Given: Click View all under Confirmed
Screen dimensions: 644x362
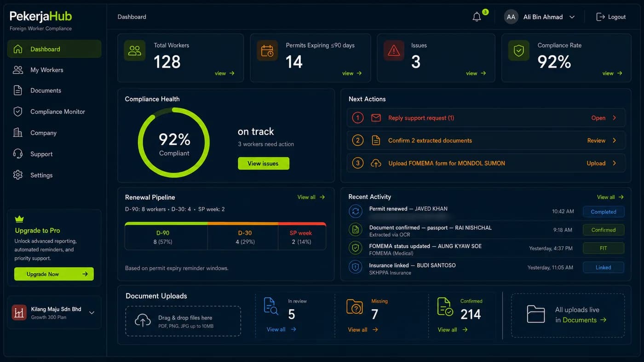Looking at the screenshot, I should [453, 329].
